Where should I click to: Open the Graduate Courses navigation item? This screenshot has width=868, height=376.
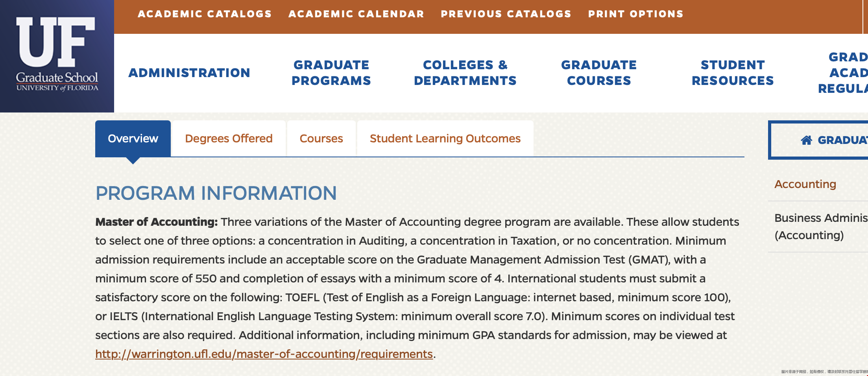(599, 73)
